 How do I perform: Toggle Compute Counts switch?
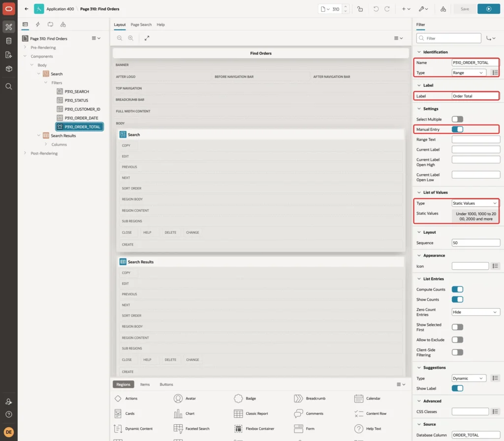457,289
